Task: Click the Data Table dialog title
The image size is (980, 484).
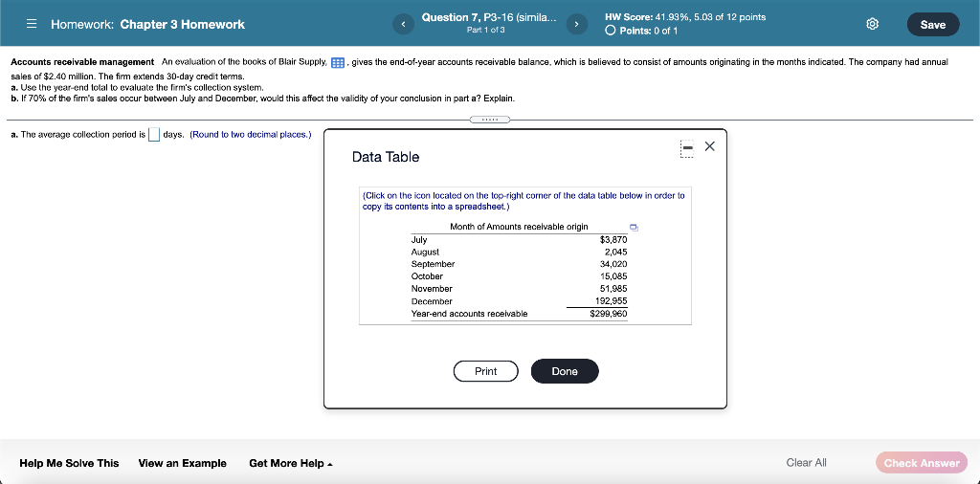Action: pos(386,157)
